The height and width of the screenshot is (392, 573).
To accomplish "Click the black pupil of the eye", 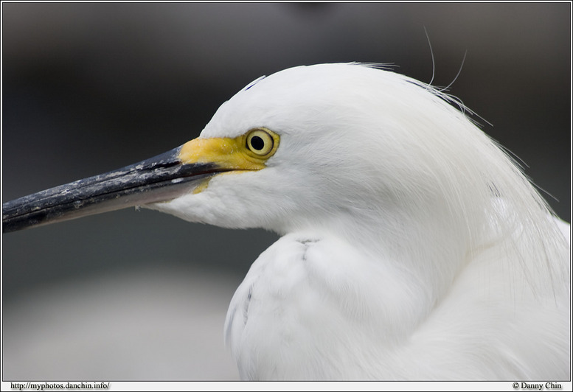I will (257, 142).
